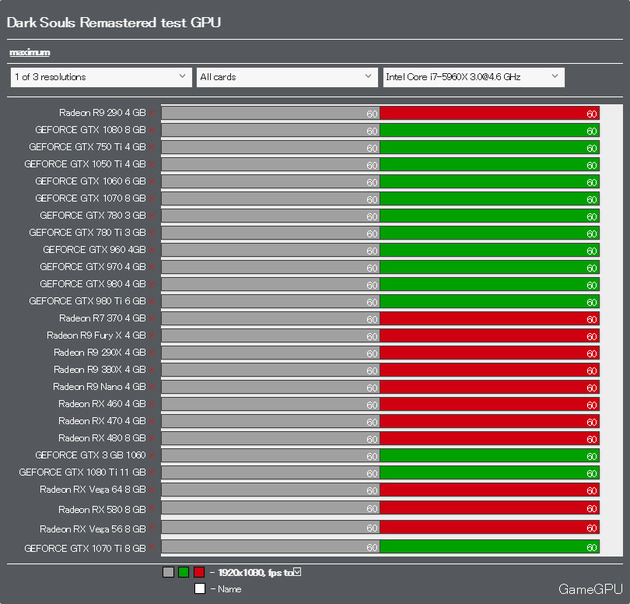630x604 pixels.
Task: Remove Radeon R9 Nano 4 GB via red x
Action: pyautogui.click(x=152, y=387)
